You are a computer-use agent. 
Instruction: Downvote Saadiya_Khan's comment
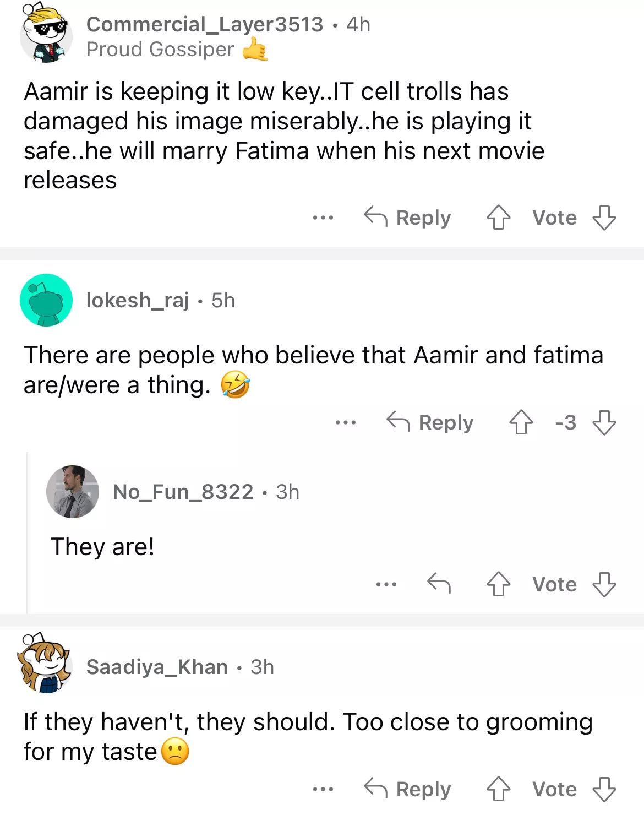(x=604, y=789)
